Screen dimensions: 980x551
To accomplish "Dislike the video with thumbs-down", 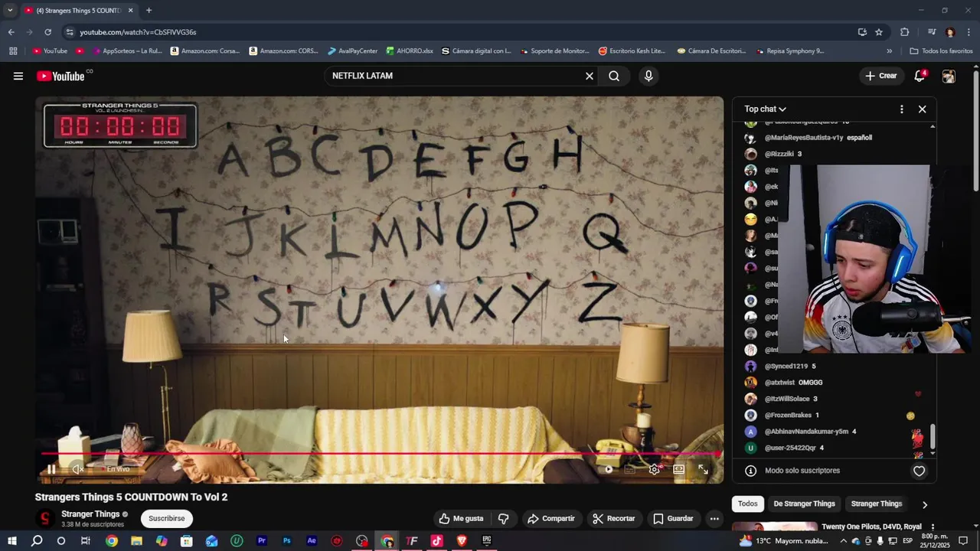I will coord(504,518).
